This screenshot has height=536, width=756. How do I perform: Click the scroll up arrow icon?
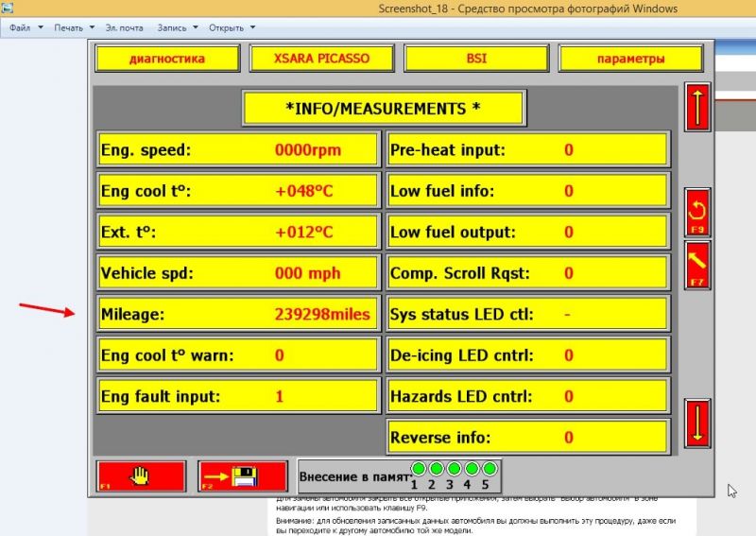[x=697, y=108]
